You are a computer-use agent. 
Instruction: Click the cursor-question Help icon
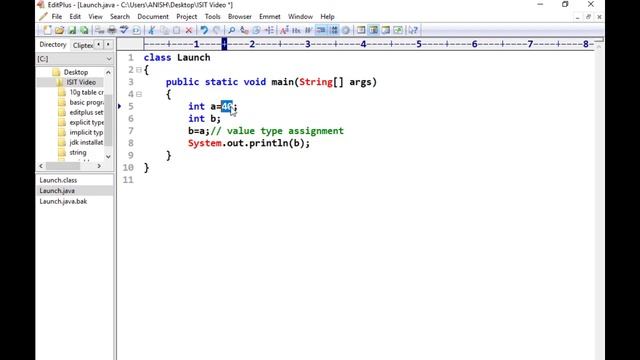tap(413, 30)
